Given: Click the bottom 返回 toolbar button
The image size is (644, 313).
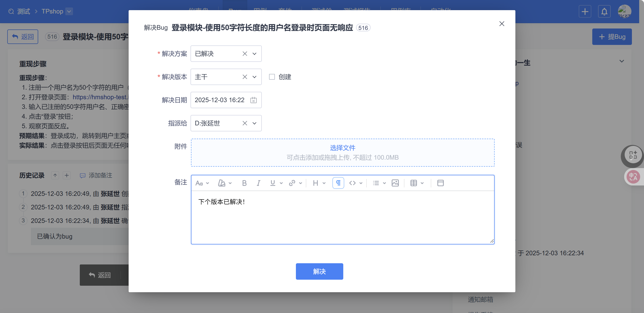Looking at the screenshot, I should 100,275.
